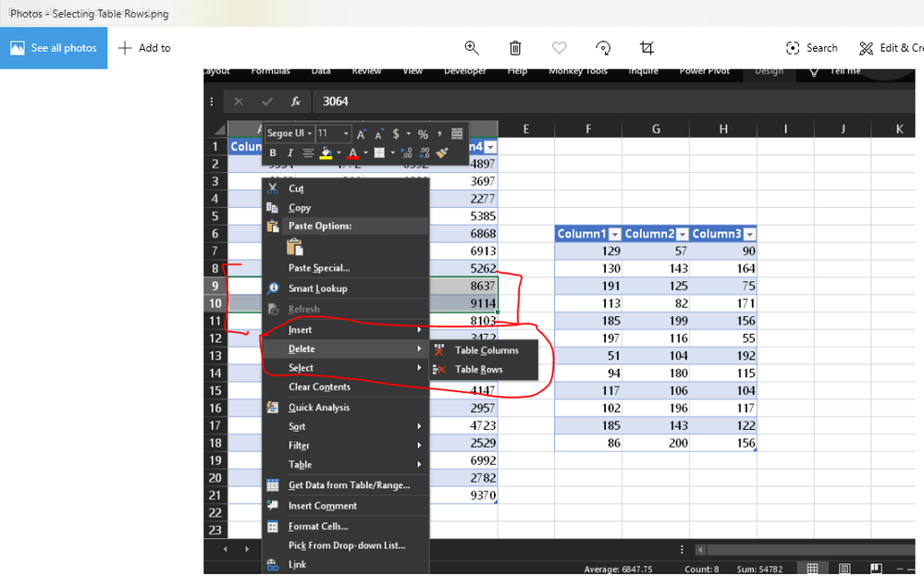Expand the Filter submenu
This screenshot has height=588, width=924.
[x=345, y=446]
